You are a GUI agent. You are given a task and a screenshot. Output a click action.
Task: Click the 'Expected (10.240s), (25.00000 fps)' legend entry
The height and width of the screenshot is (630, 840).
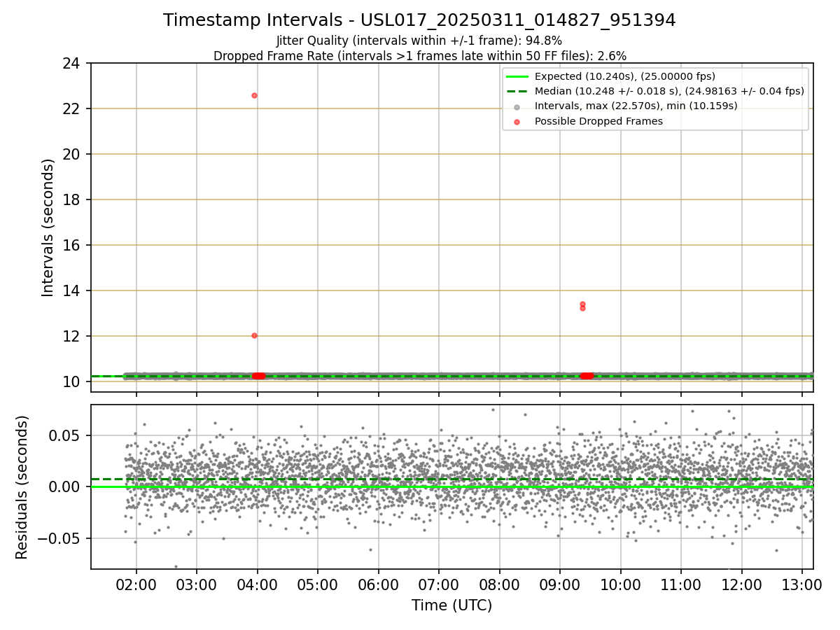pyautogui.click(x=624, y=76)
